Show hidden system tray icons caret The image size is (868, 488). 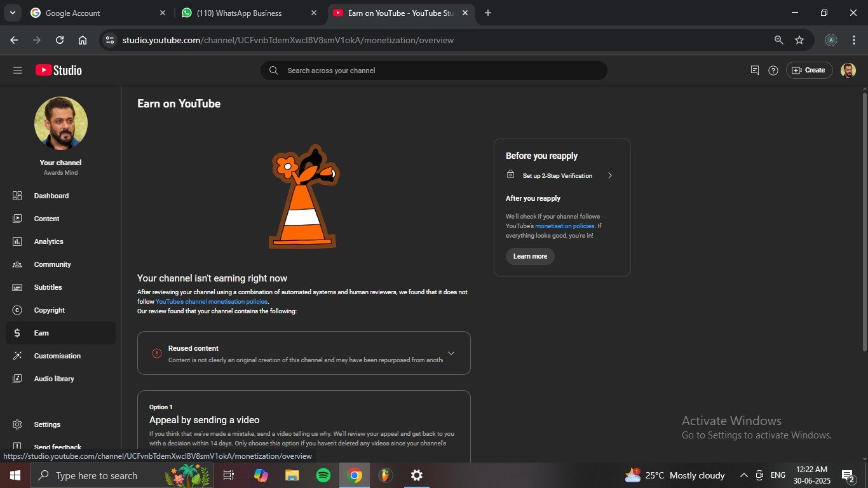[743, 475]
